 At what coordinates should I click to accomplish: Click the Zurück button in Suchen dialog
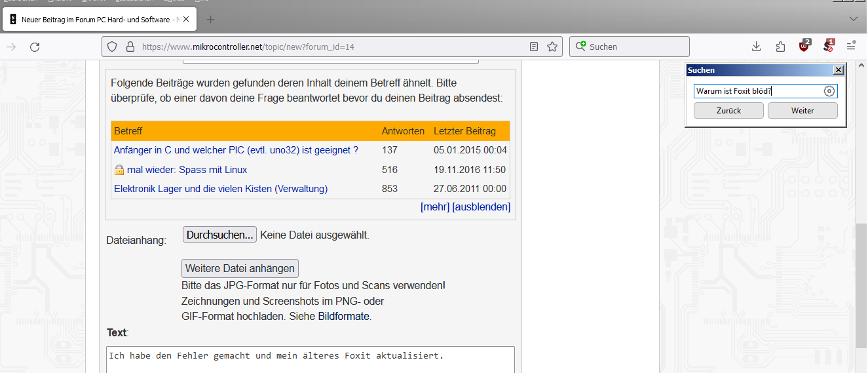coord(728,111)
